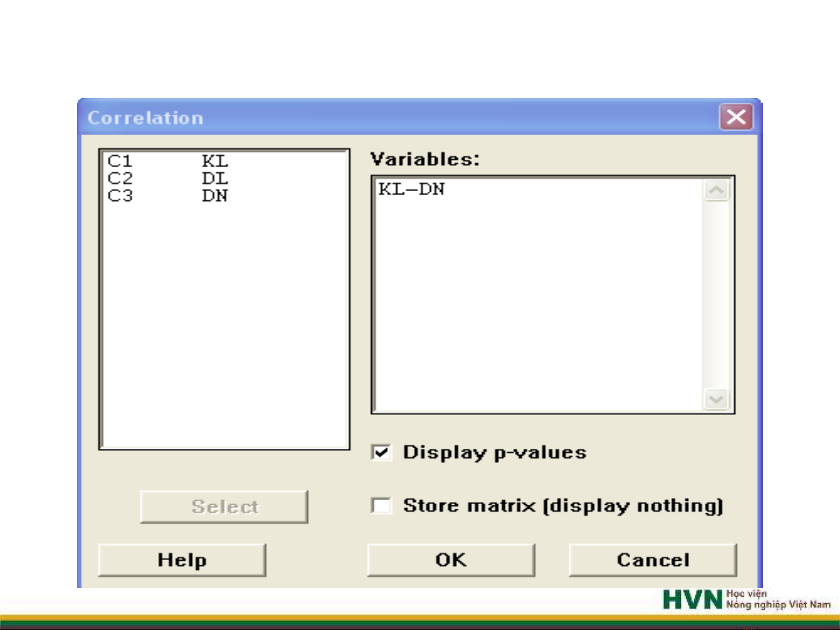Click the HVN logo
Screen dimensions: 840x630
692,600
